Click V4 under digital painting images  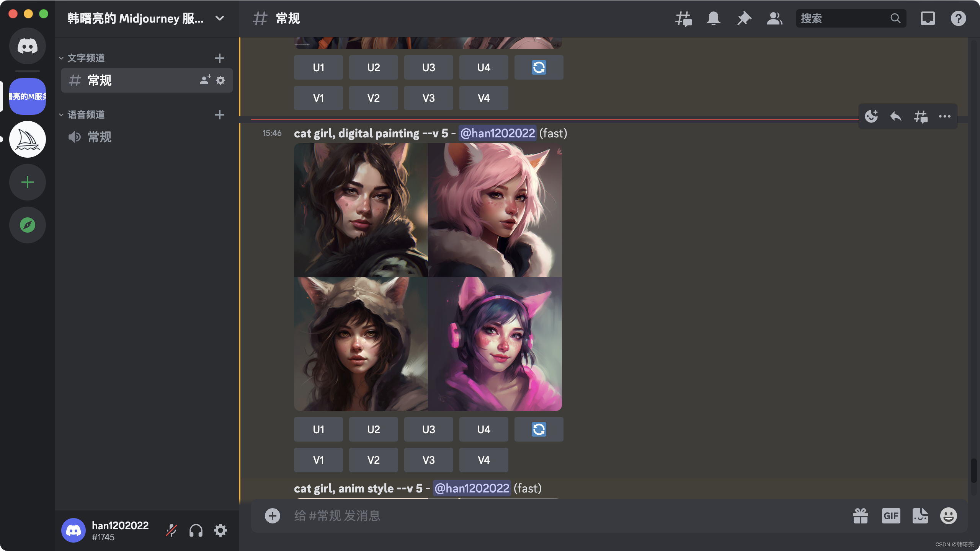click(483, 460)
